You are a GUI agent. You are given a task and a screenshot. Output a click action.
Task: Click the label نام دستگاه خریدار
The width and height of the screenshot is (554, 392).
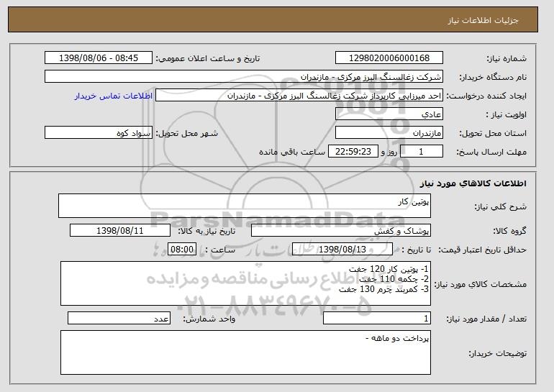click(493, 77)
